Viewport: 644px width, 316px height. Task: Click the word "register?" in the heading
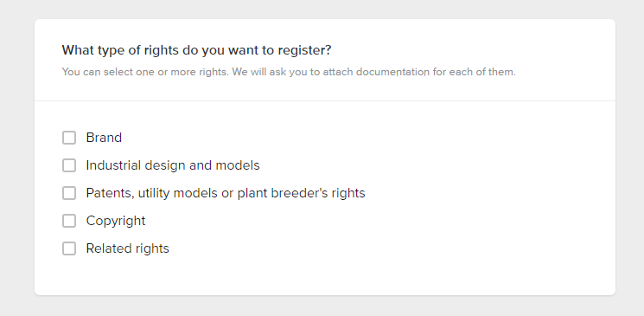pos(304,50)
